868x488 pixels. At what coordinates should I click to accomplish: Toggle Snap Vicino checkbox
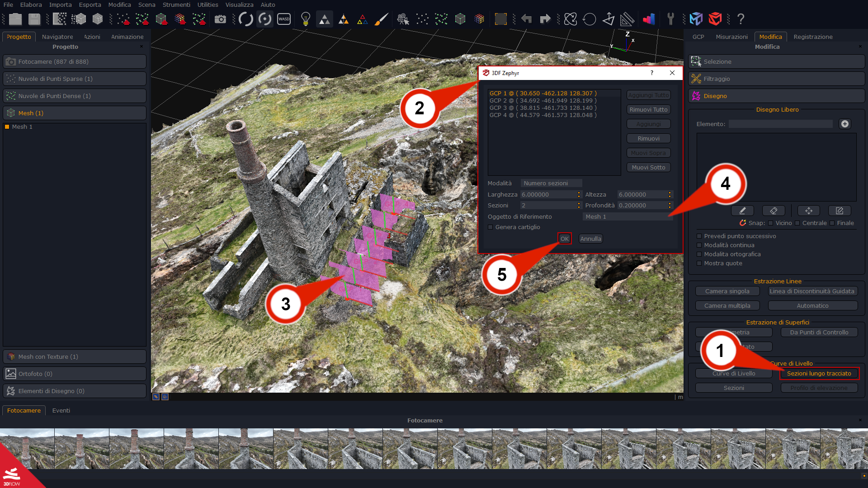pyautogui.click(x=771, y=223)
